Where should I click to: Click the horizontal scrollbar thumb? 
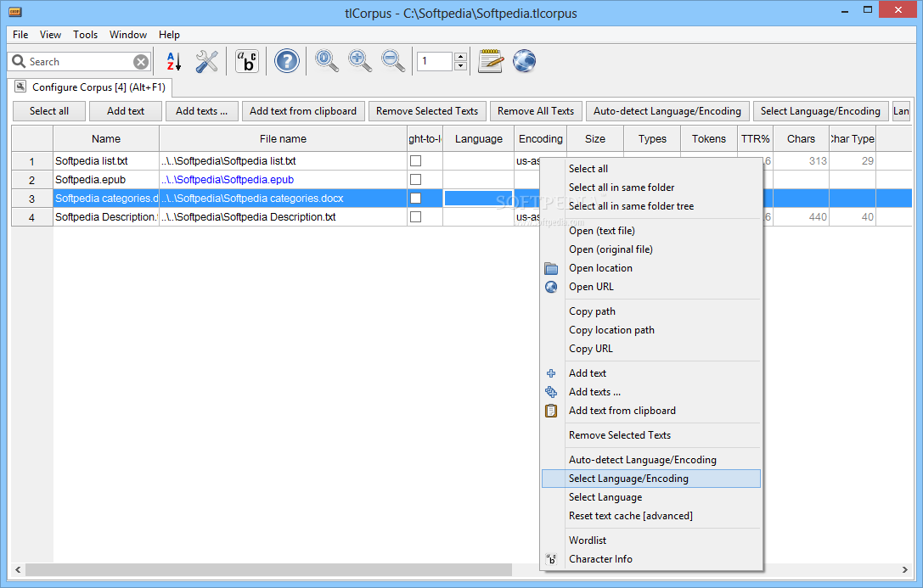click(x=268, y=570)
